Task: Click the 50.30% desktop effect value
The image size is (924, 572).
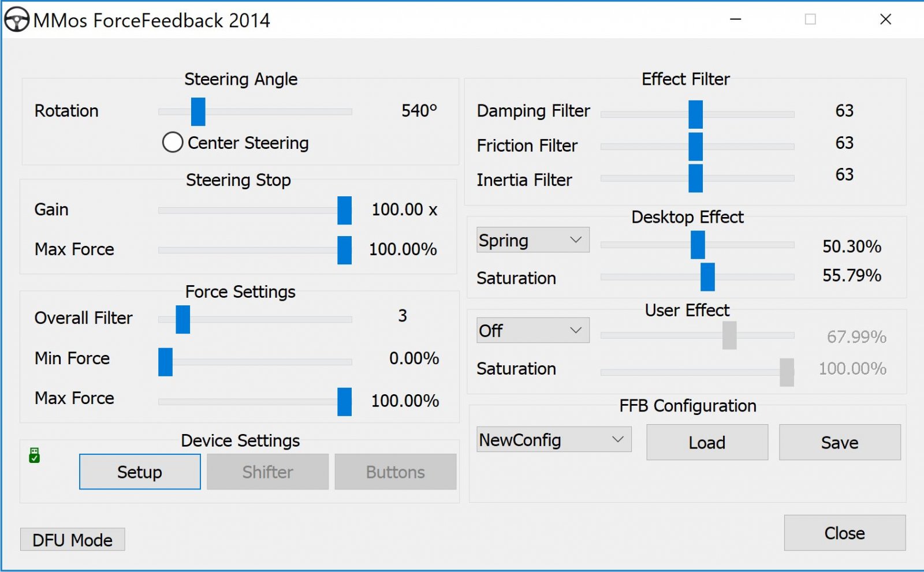Action: (x=852, y=246)
